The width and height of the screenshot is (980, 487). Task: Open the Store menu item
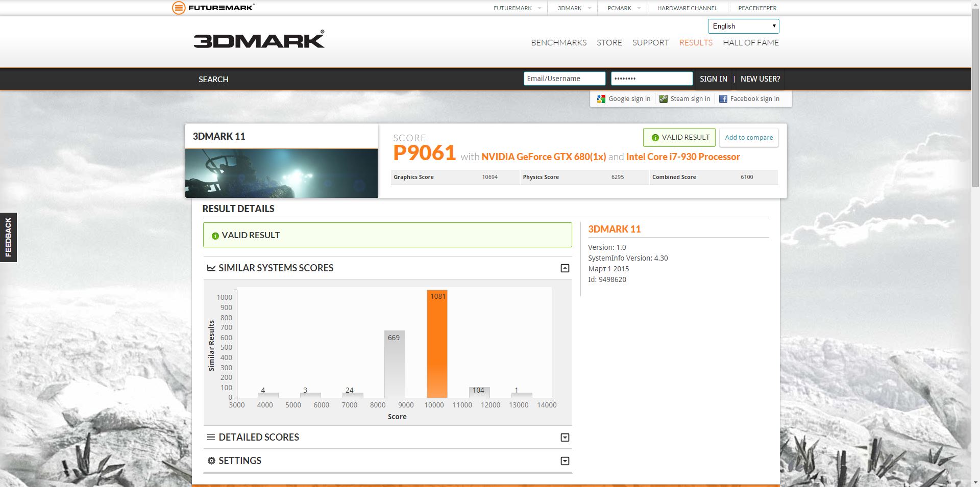[609, 43]
